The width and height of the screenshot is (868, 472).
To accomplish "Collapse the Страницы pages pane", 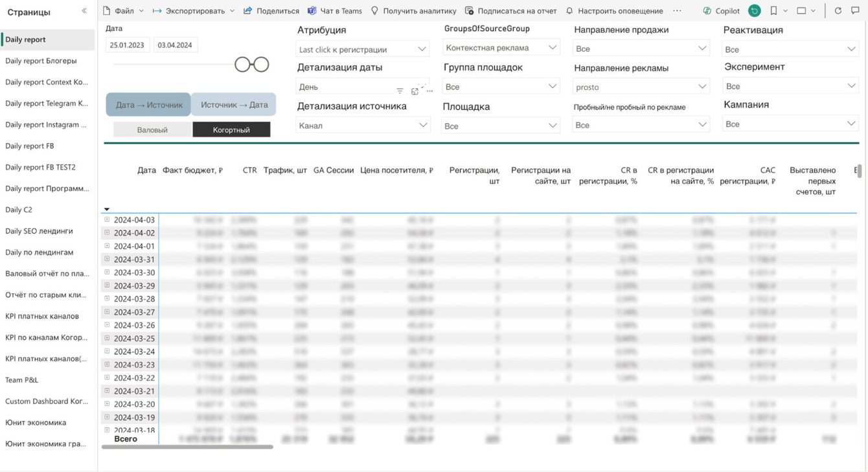I will click(84, 11).
